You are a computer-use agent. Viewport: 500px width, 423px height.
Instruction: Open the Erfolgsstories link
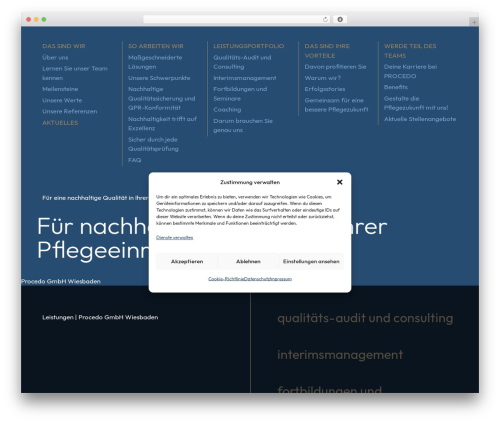(x=325, y=89)
